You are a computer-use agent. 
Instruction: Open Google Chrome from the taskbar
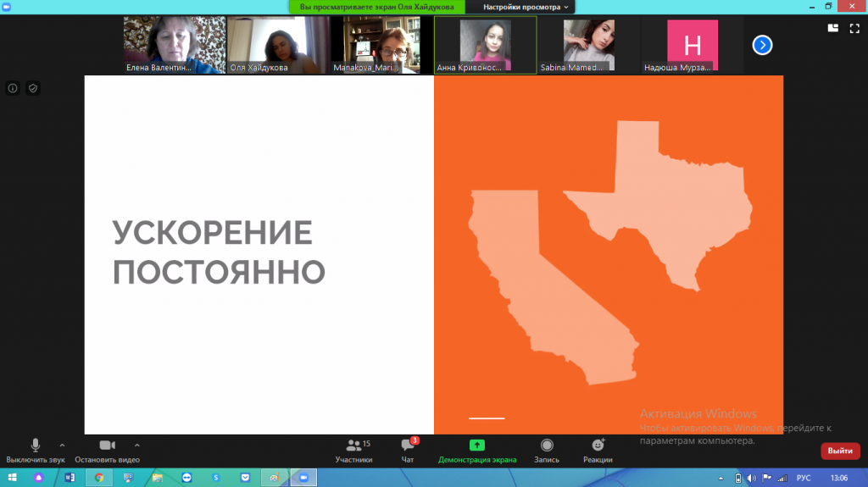99,478
